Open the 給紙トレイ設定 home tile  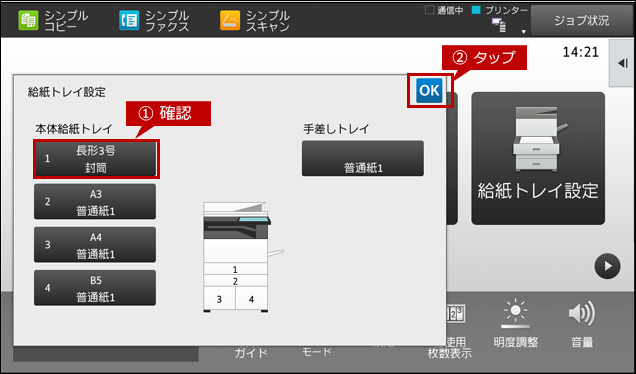pyautogui.click(x=538, y=158)
